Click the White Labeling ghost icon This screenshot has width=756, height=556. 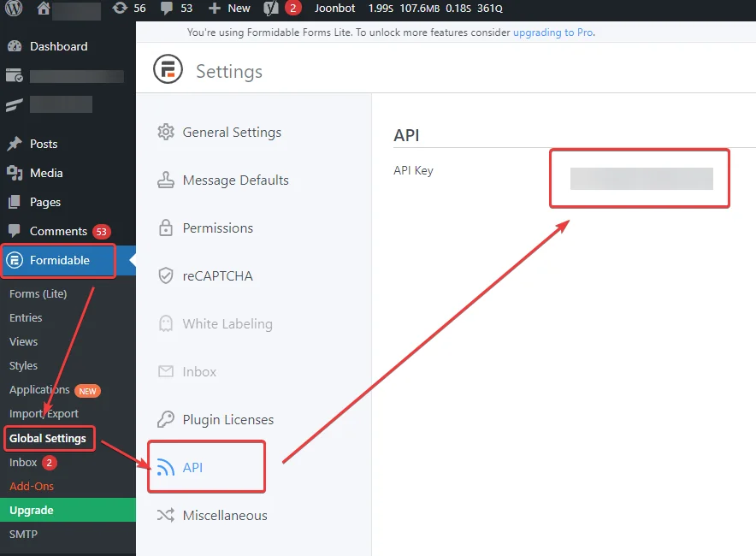[x=166, y=323]
